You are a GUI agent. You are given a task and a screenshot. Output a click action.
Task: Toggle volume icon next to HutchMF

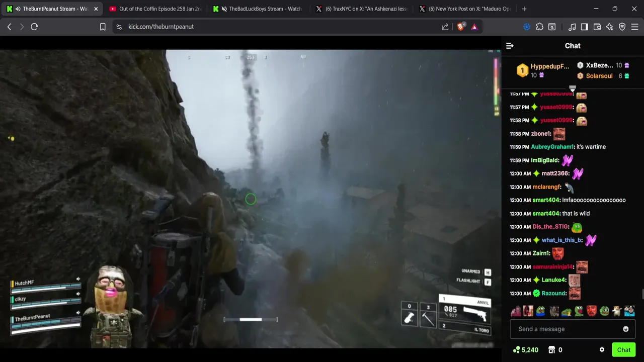pos(78,279)
